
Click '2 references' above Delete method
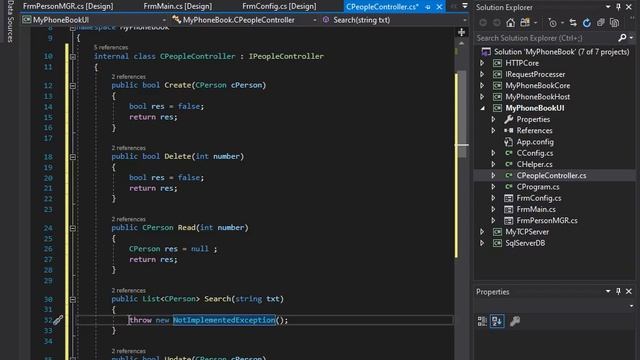point(129,148)
